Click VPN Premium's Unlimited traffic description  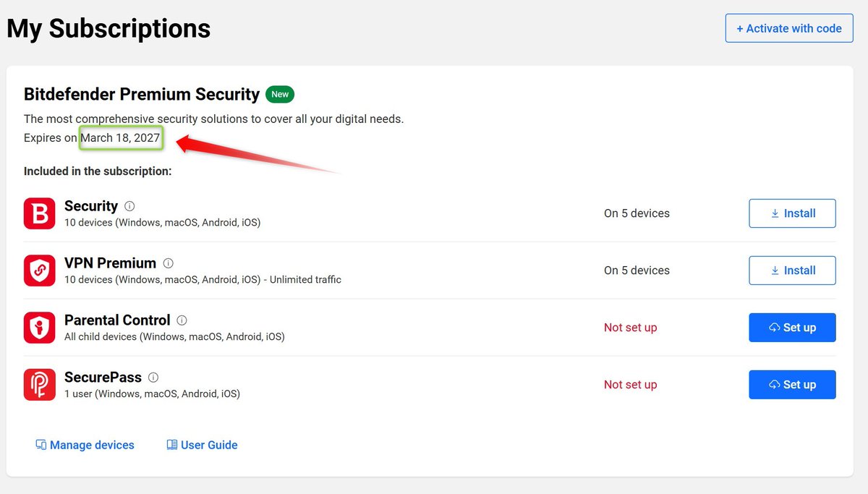pyautogui.click(x=203, y=280)
